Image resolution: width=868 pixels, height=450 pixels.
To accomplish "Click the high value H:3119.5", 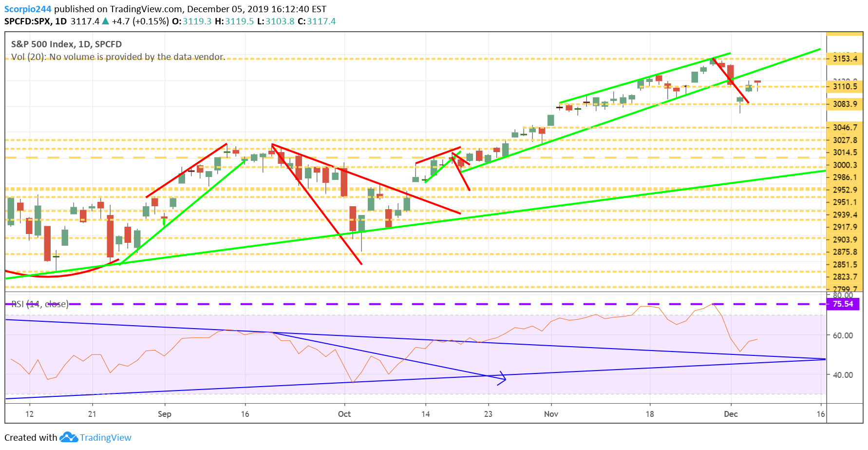I will click(234, 21).
